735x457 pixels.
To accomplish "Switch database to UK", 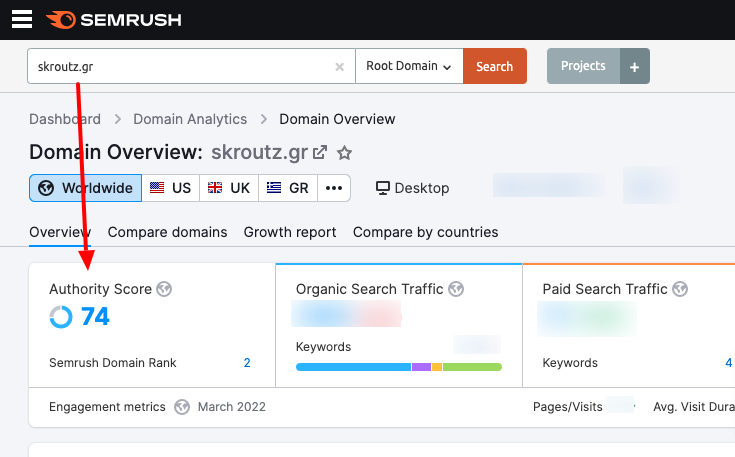I will pos(229,188).
